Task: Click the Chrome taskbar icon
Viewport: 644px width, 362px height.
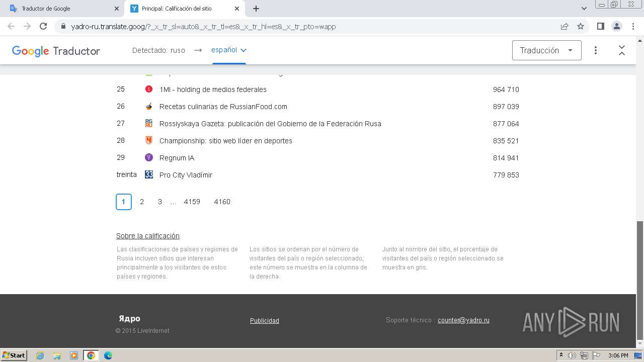Action: [91, 355]
